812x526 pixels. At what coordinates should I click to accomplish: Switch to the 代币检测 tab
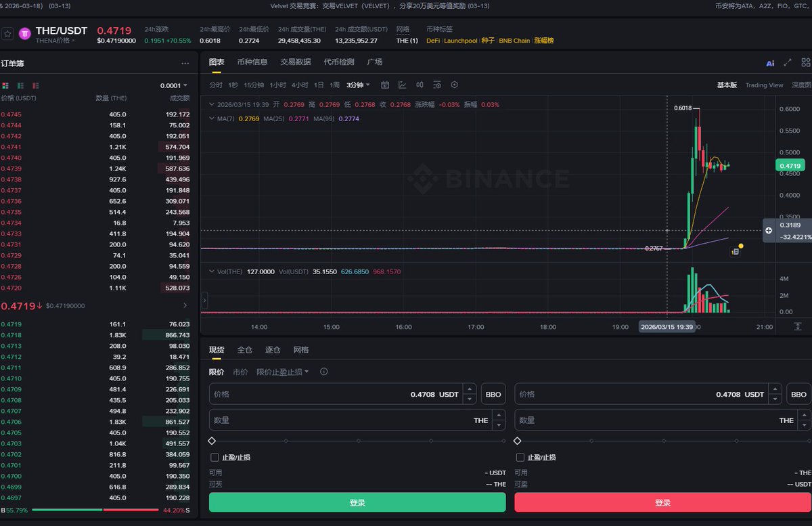tap(339, 62)
